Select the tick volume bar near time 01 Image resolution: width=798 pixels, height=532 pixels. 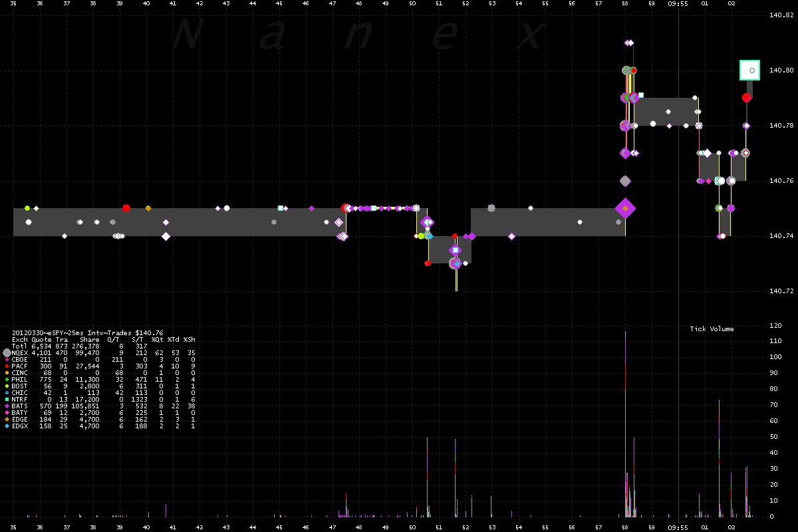[719, 458]
